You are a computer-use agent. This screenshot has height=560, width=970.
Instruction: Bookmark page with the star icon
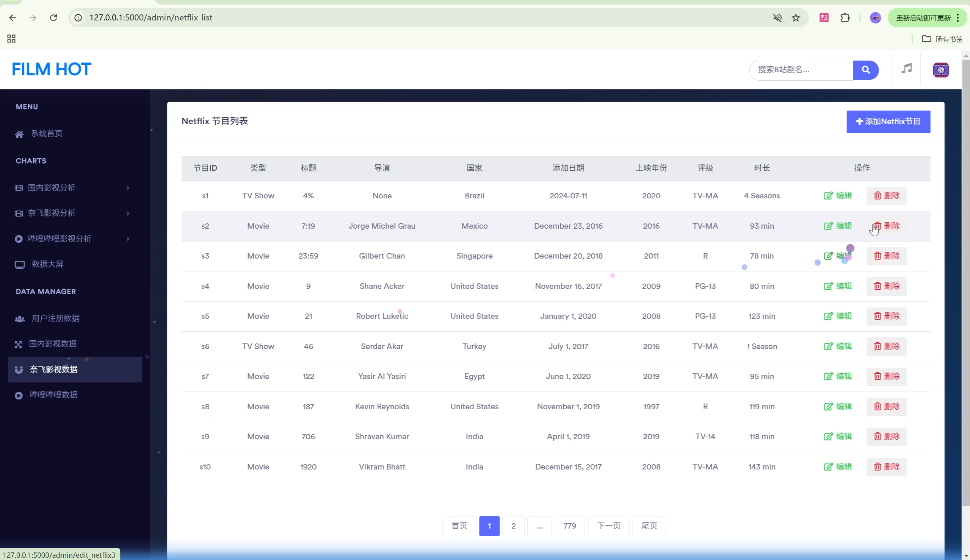[x=796, y=18]
